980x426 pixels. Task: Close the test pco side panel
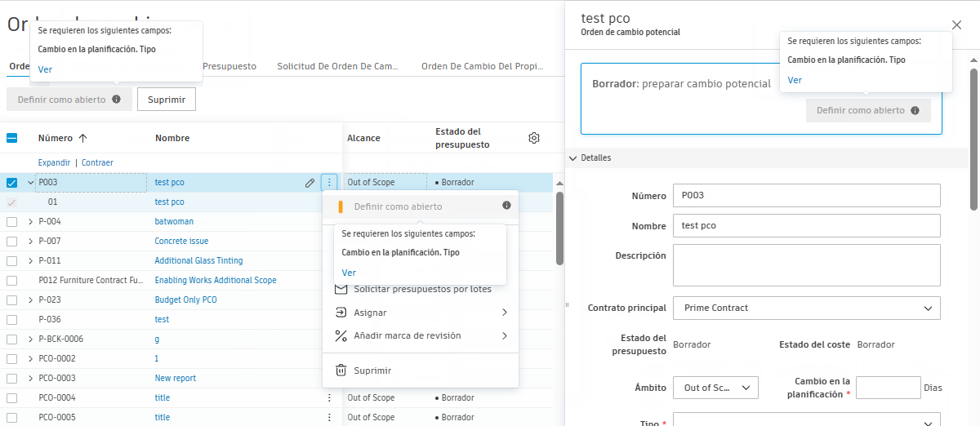[957, 25]
